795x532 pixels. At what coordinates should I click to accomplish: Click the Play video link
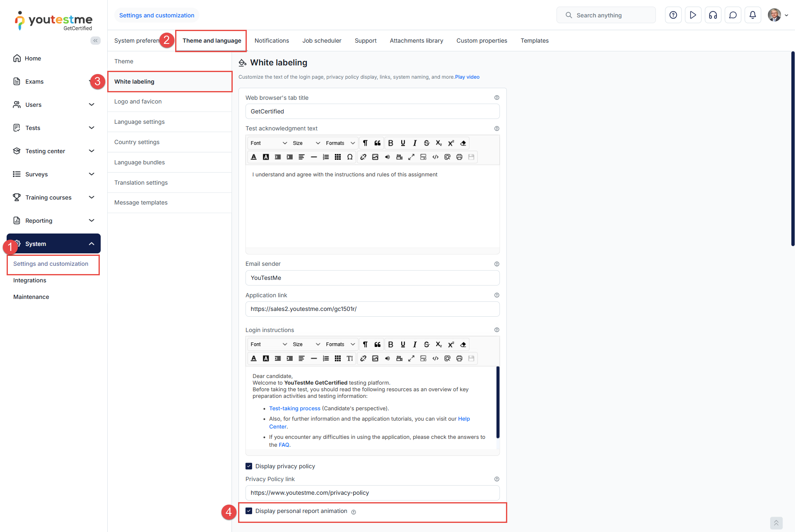point(467,77)
